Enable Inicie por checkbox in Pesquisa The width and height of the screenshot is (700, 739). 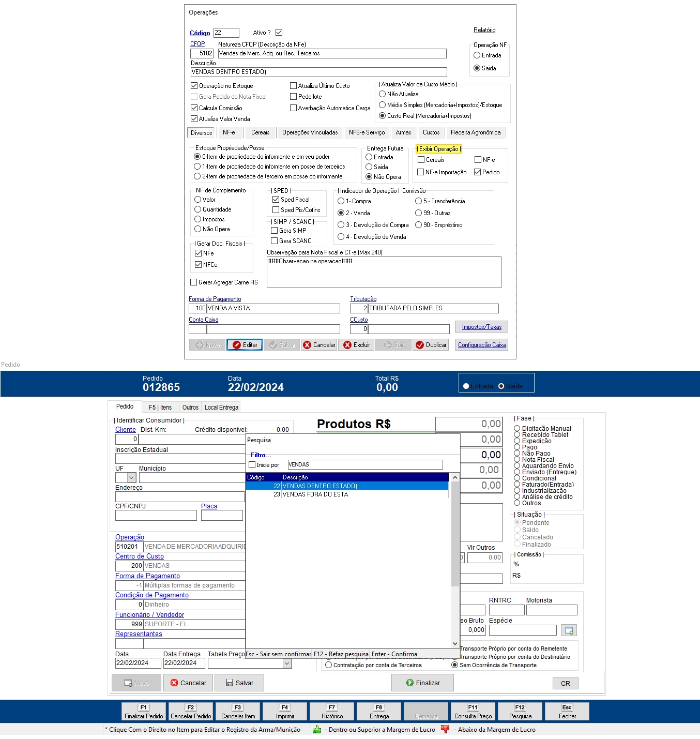(x=252, y=465)
